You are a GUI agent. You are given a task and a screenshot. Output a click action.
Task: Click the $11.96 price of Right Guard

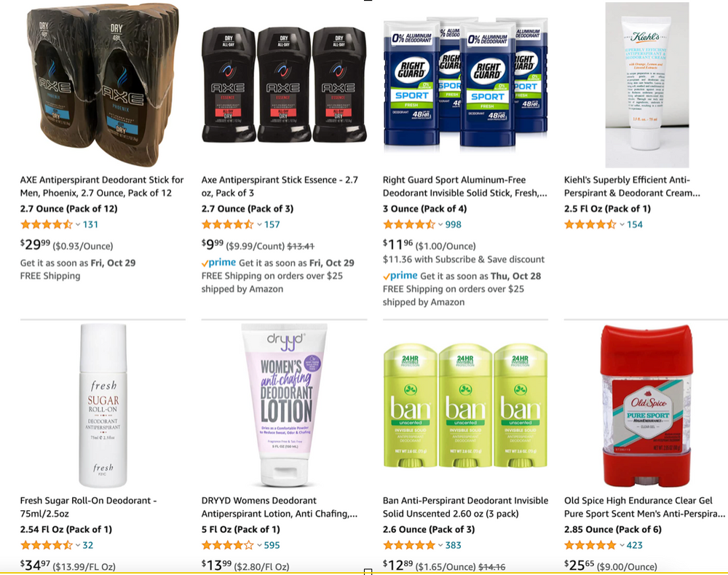click(397, 244)
